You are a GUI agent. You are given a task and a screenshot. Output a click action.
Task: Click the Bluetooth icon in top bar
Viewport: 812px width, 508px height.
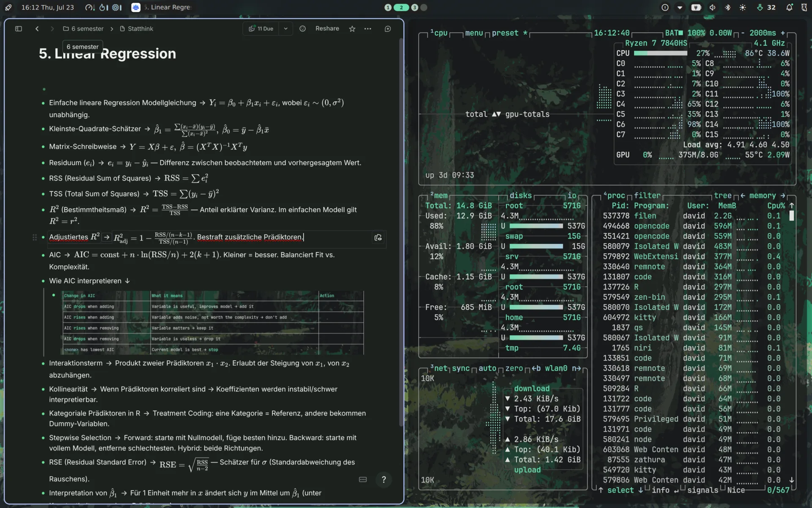click(728, 7)
